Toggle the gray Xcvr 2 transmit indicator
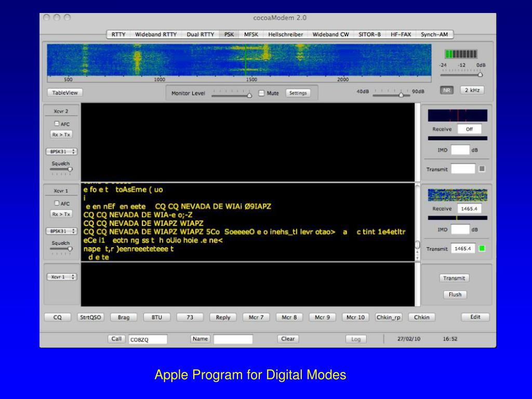This screenshot has height=399, width=532. 482,169
